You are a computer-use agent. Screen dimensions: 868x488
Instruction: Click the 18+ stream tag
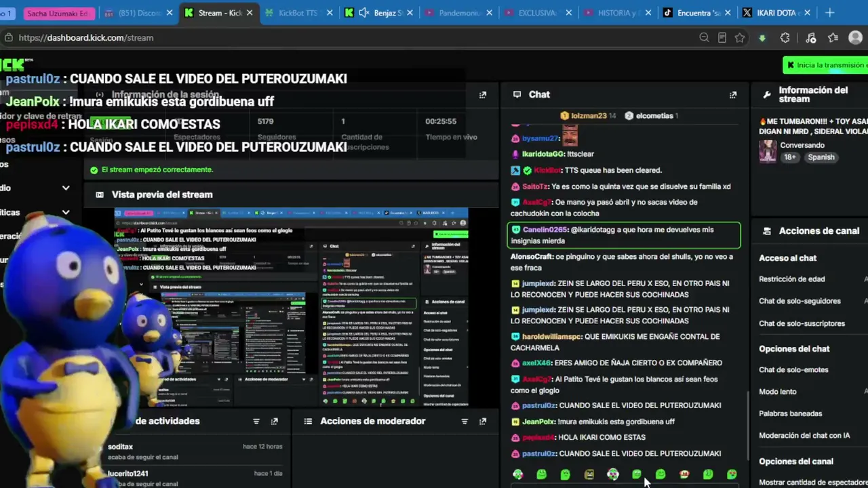click(x=790, y=157)
